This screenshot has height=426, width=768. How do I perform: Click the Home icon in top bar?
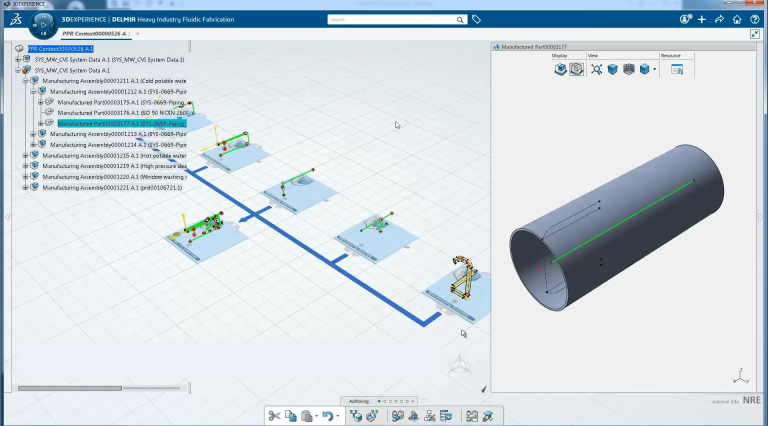tap(736, 19)
